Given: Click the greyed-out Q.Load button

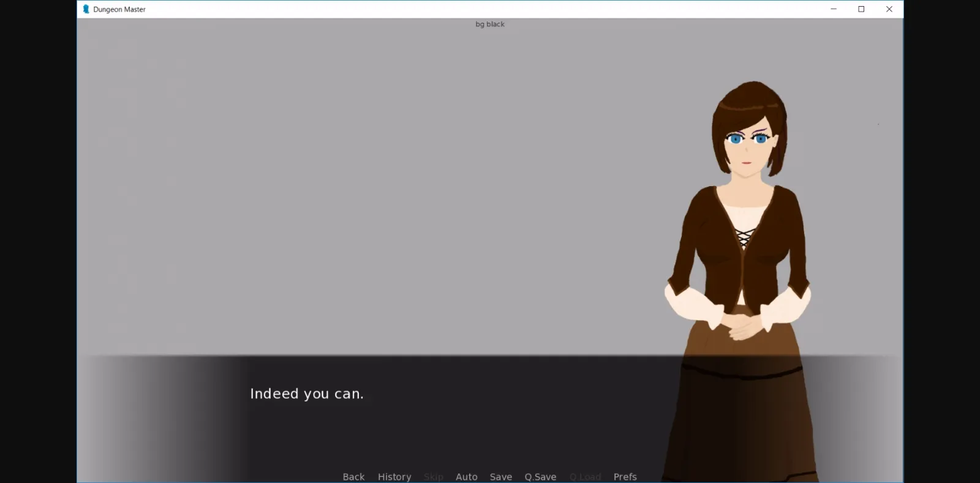Looking at the screenshot, I should (x=585, y=476).
